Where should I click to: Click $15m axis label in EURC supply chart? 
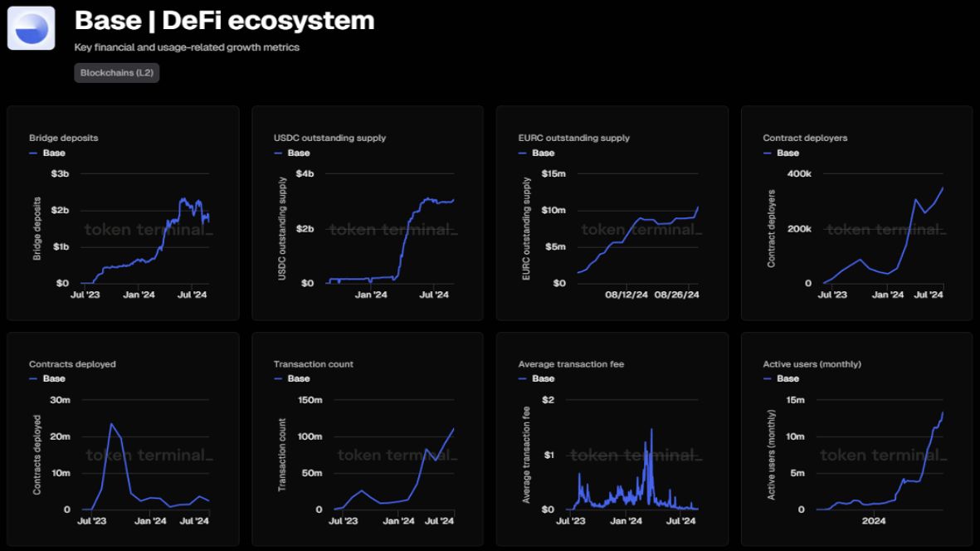[x=553, y=173]
